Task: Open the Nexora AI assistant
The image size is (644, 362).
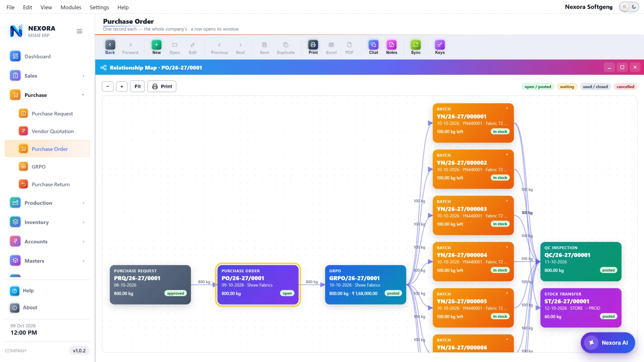Action: coord(608,343)
